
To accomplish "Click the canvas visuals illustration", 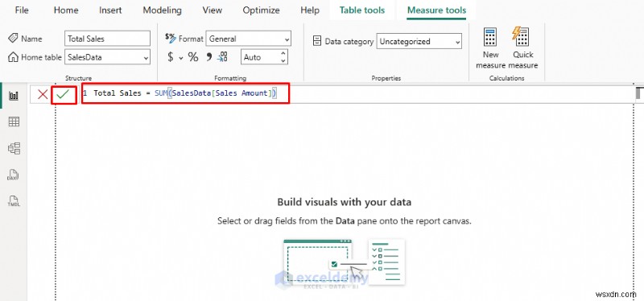I will [x=345, y=262].
